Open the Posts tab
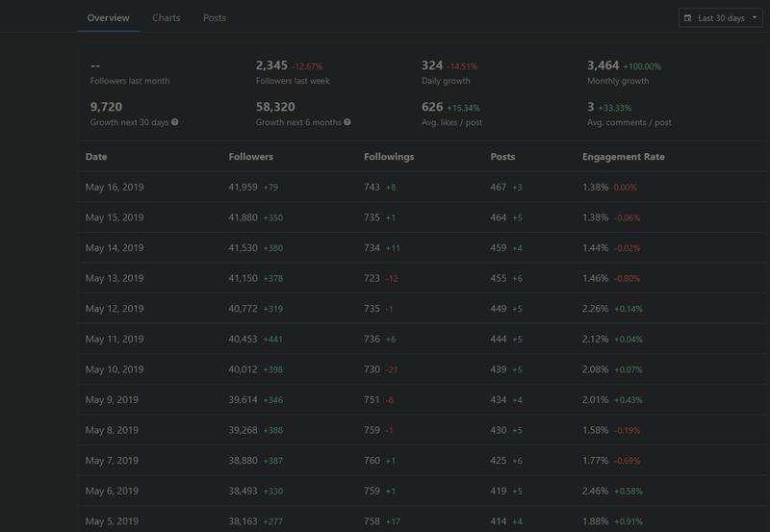The image size is (770, 532). 215,18
